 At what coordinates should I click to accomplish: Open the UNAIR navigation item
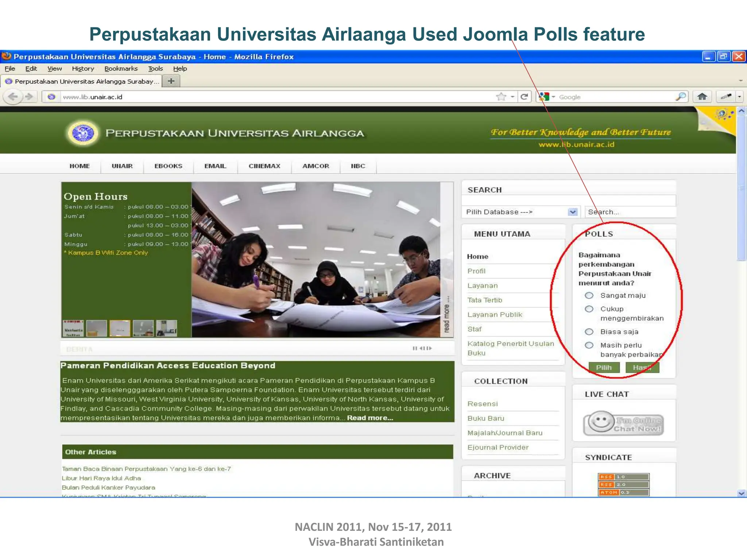click(x=122, y=166)
